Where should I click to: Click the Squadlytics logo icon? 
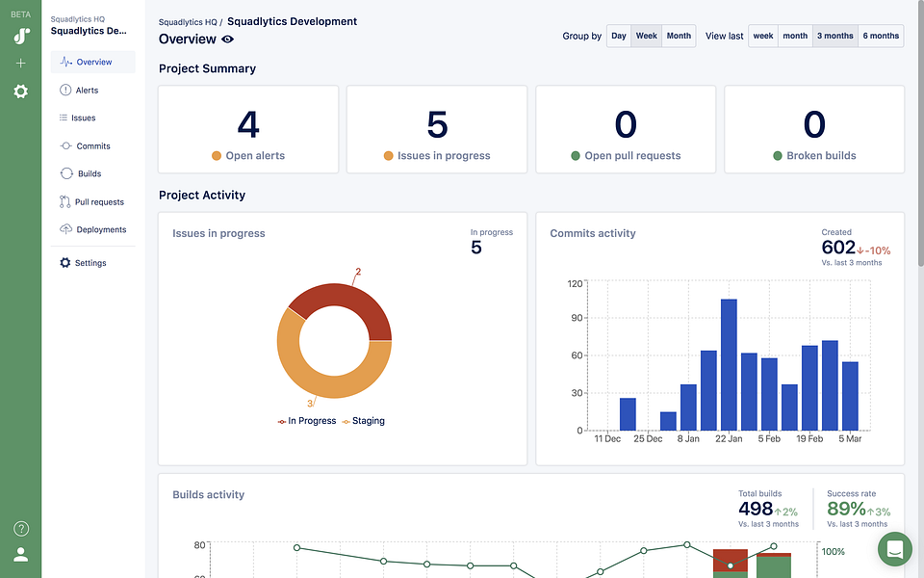pos(21,36)
